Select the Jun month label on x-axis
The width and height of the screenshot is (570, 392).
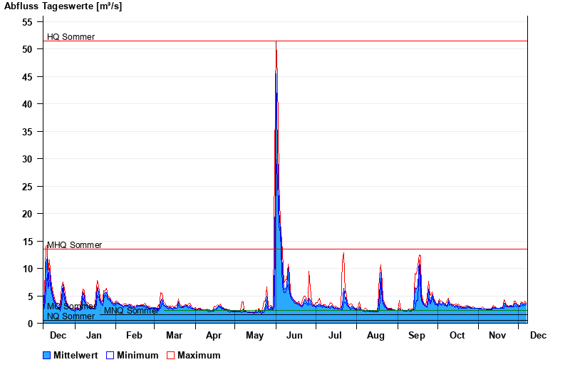pos(294,336)
